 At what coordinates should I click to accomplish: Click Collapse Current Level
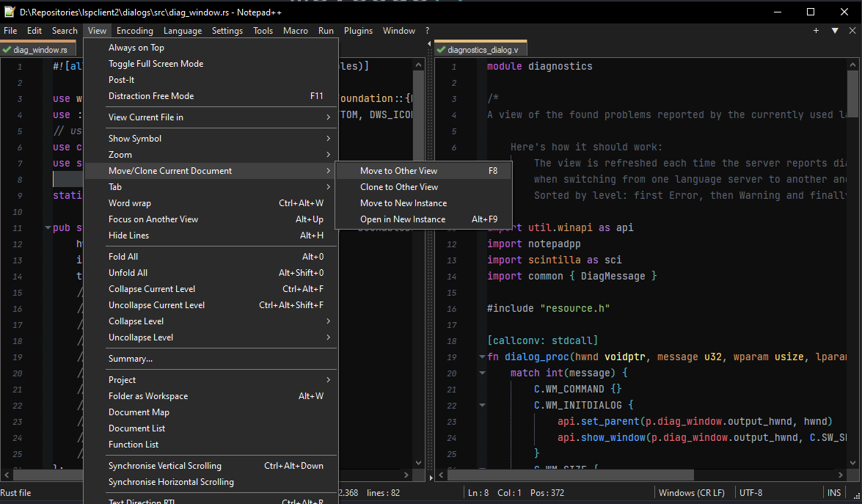point(211,288)
